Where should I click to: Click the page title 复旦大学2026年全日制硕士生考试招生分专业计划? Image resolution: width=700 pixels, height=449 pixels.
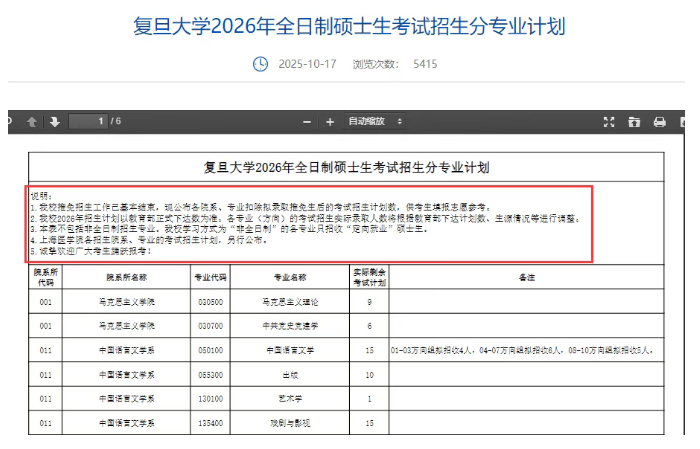[349, 26]
